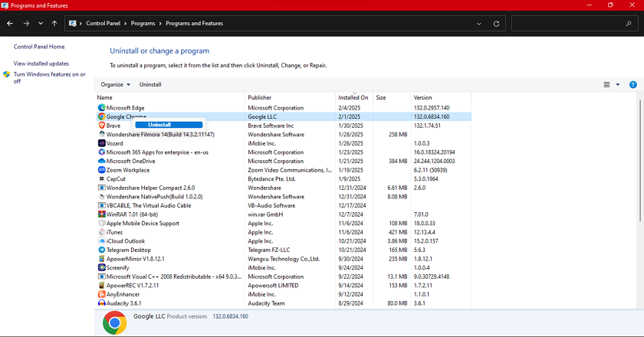Click the Google Chrome icon in list
The image size is (644, 337).
click(x=101, y=116)
